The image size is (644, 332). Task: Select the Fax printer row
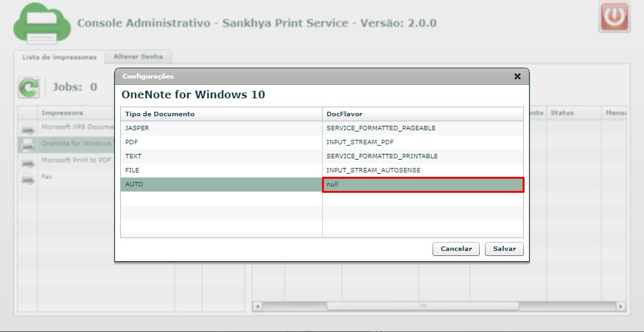click(x=66, y=177)
